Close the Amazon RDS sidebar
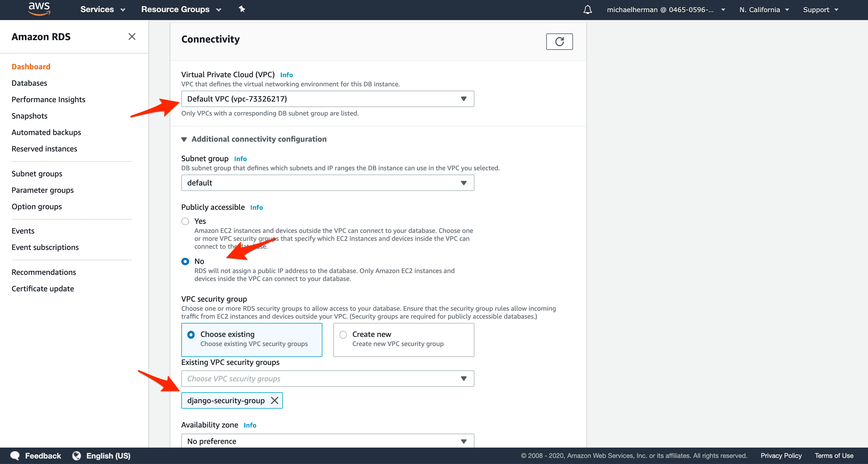This screenshot has height=464, width=868. coord(132,36)
